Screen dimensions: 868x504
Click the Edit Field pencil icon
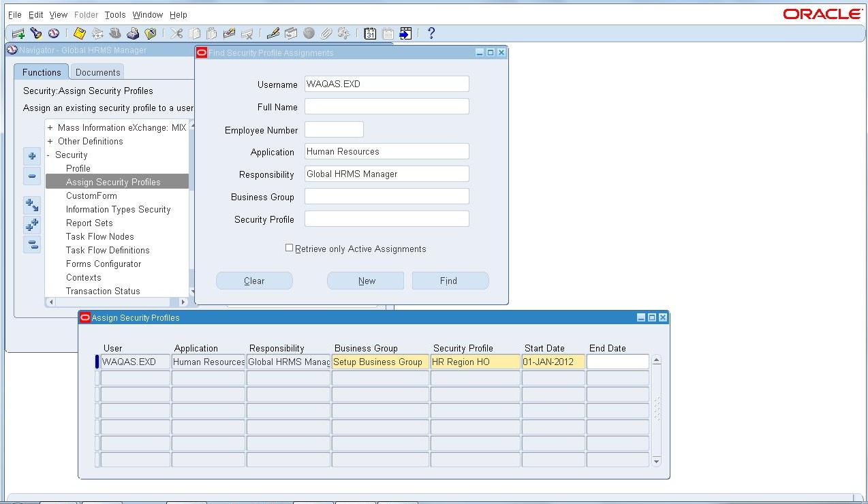273,33
